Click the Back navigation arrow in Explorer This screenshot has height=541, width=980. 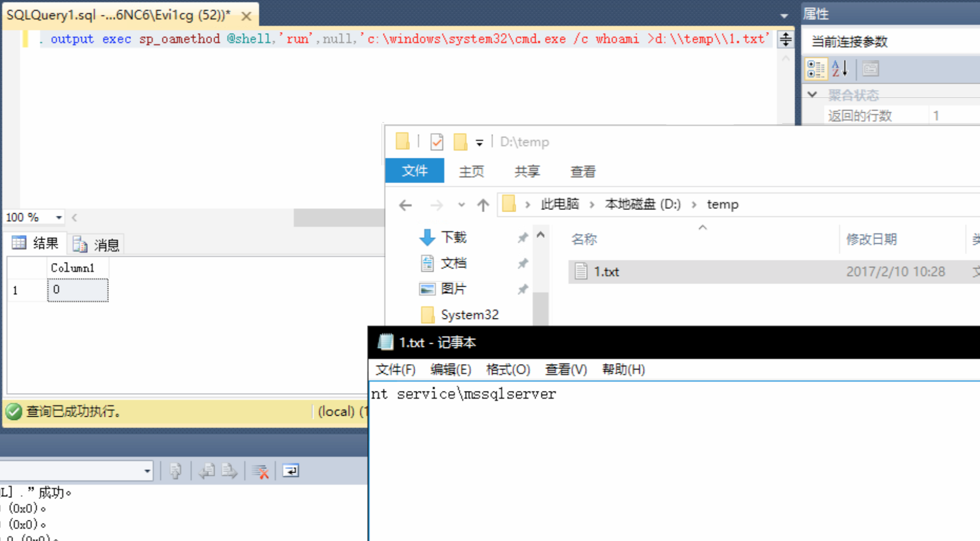(404, 205)
